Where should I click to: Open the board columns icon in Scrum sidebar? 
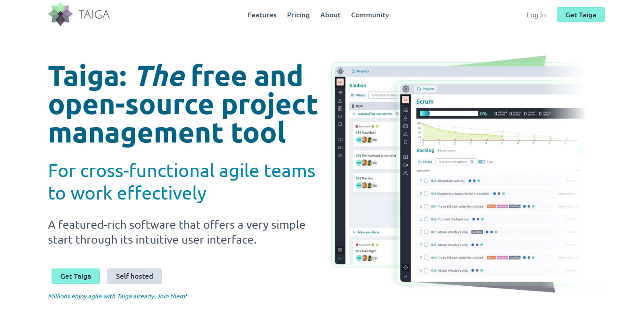405,126
